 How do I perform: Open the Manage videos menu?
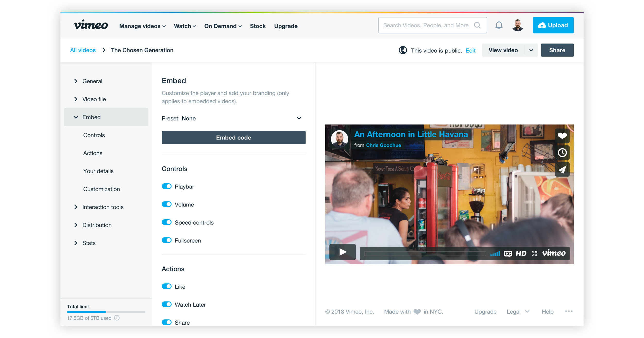pos(142,26)
